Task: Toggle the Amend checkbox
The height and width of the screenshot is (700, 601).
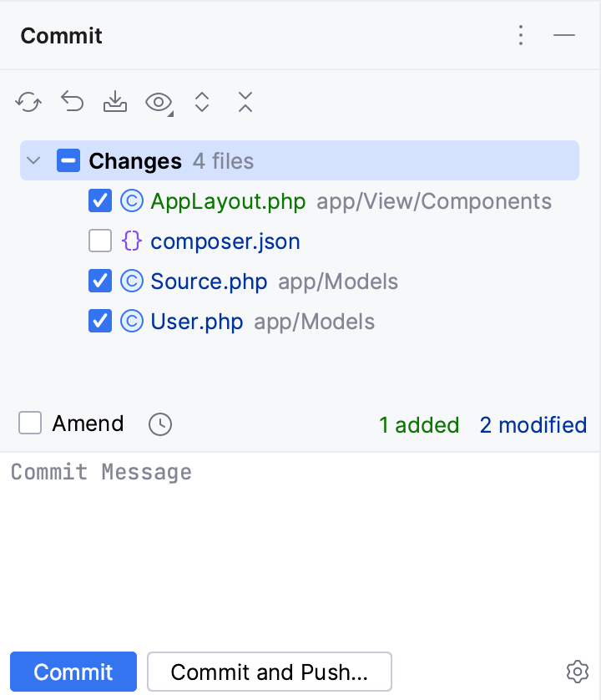Action: (x=29, y=424)
